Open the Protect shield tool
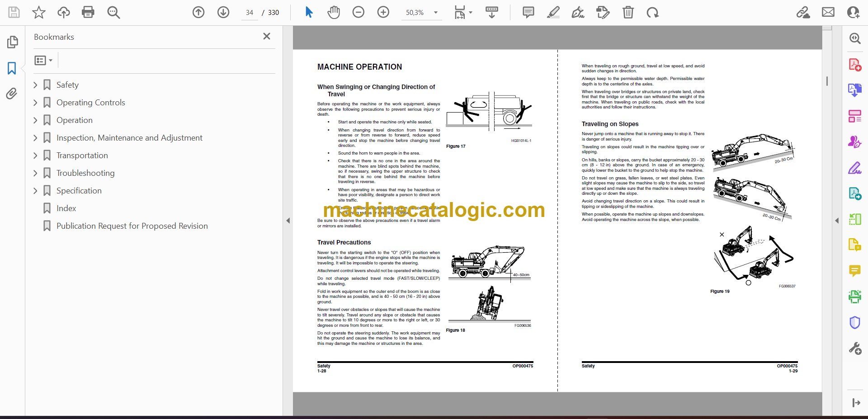Screen dimensions: 868x419 pos(854,322)
